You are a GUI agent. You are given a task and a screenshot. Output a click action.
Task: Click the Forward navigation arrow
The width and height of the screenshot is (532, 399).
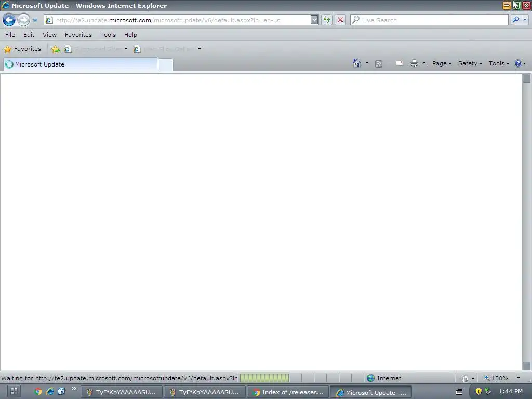(23, 20)
